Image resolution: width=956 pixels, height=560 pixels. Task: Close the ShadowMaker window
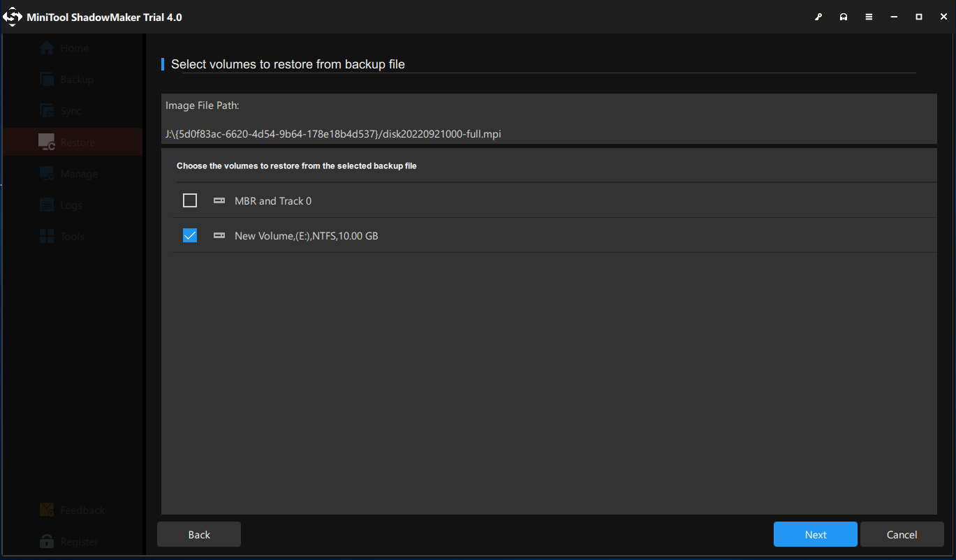coord(943,17)
